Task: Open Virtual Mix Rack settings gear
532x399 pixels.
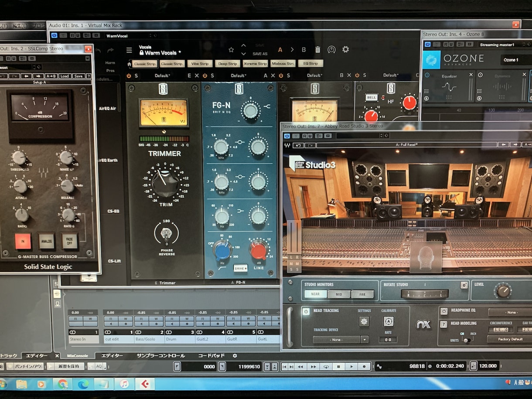Action: pos(345,49)
